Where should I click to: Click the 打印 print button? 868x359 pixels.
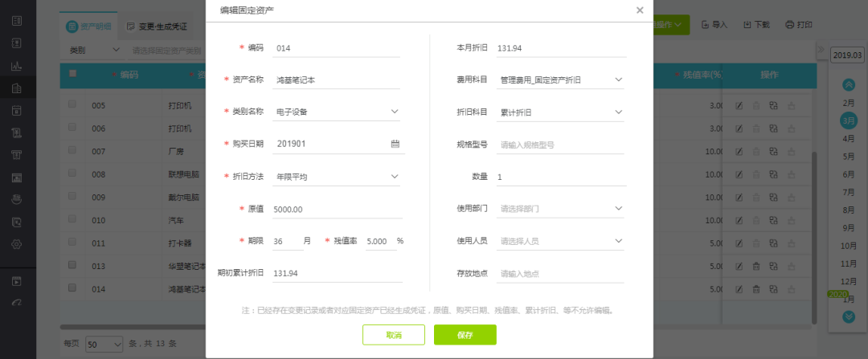click(x=799, y=25)
